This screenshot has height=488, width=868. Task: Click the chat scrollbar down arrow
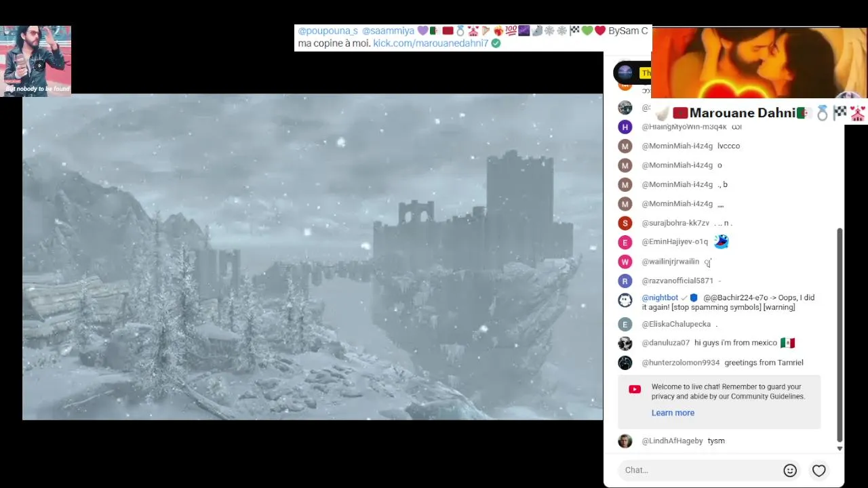[x=840, y=449]
